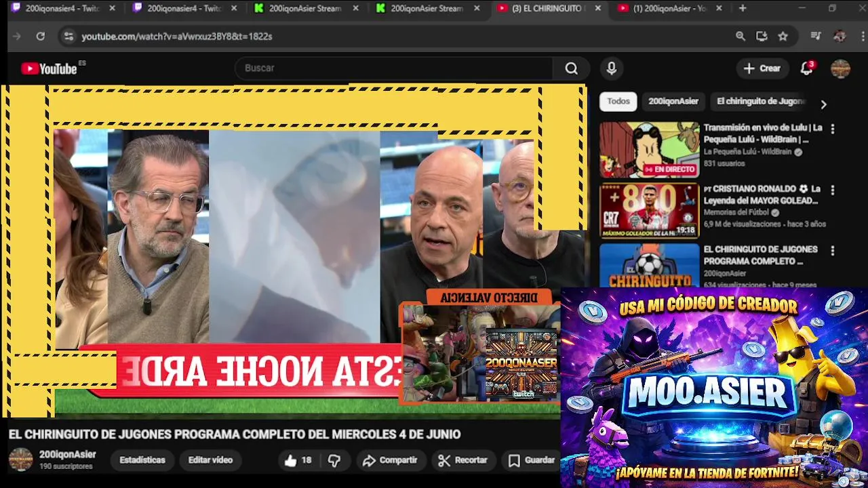The height and width of the screenshot is (488, 868).
Task: Open Estadísticas for this video
Action: point(142,460)
